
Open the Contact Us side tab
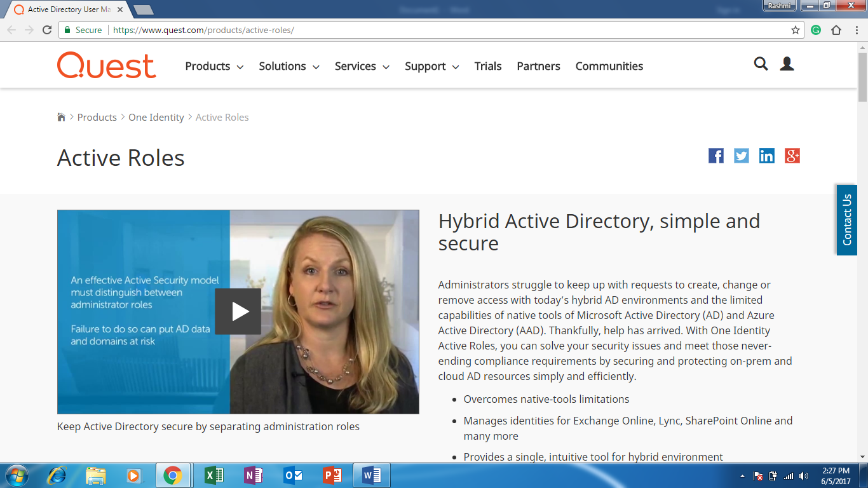coord(846,220)
